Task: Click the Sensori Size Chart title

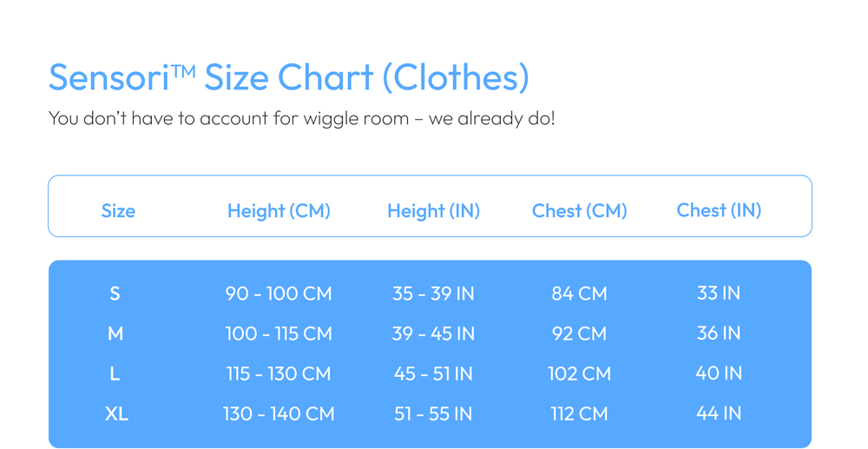Action: tap(289, 77)
